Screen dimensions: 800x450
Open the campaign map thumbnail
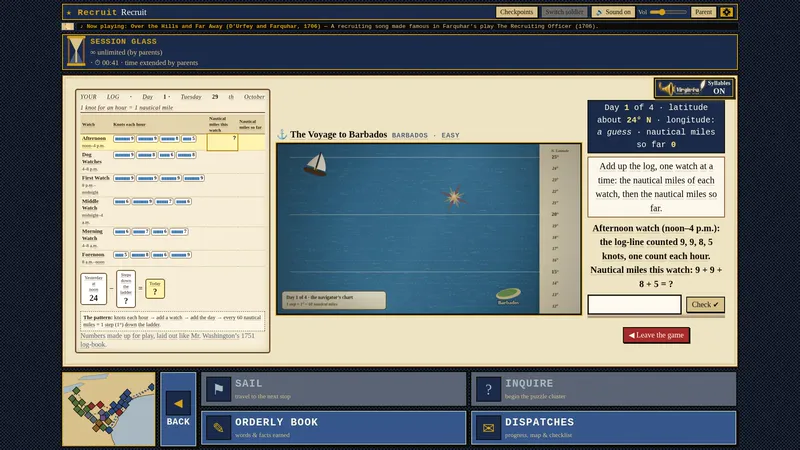pos(109,409)
